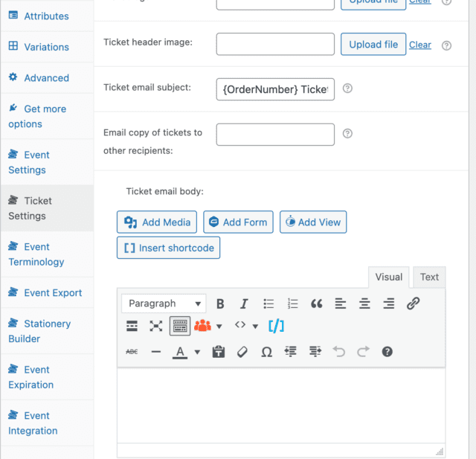
Task: Click Clear link beside Ticket header image
Action: click(x=420, y=45)
